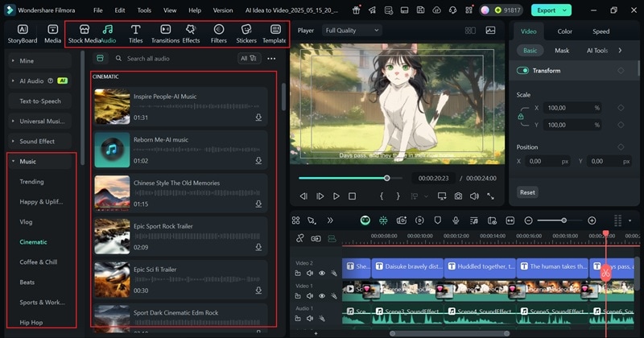
Task: Open the Titles library
Action: (135, 34)
